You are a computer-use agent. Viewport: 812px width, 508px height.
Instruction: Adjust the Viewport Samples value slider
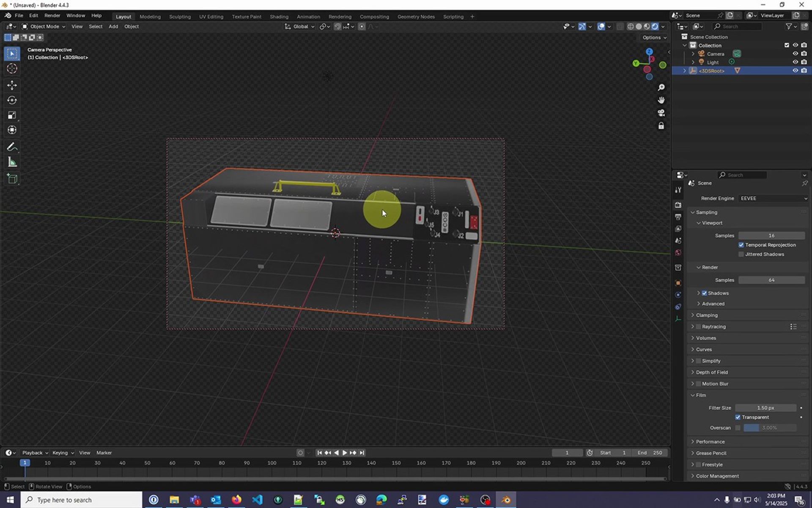(x=771, y=236)
